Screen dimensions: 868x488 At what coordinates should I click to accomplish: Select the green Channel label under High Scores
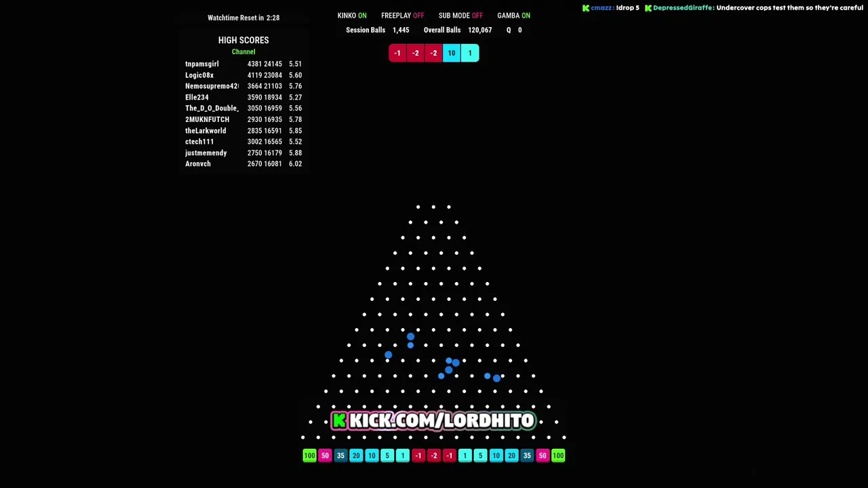[x=243, y=52]
